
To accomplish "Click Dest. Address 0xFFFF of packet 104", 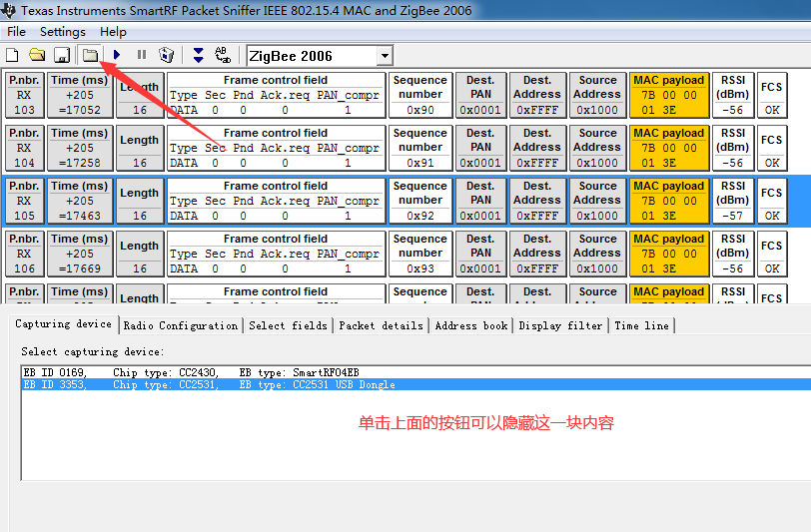I will pos(537,148).
